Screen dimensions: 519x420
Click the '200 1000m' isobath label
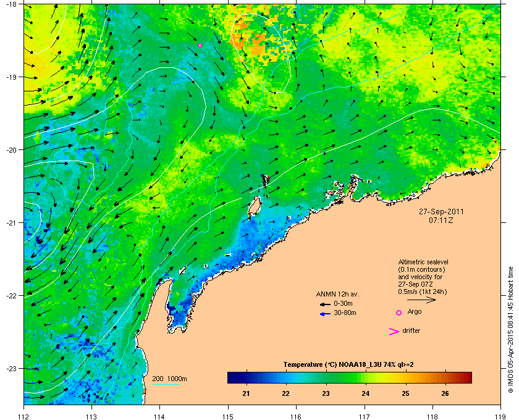pyautogui.click(x=169, y=379)
